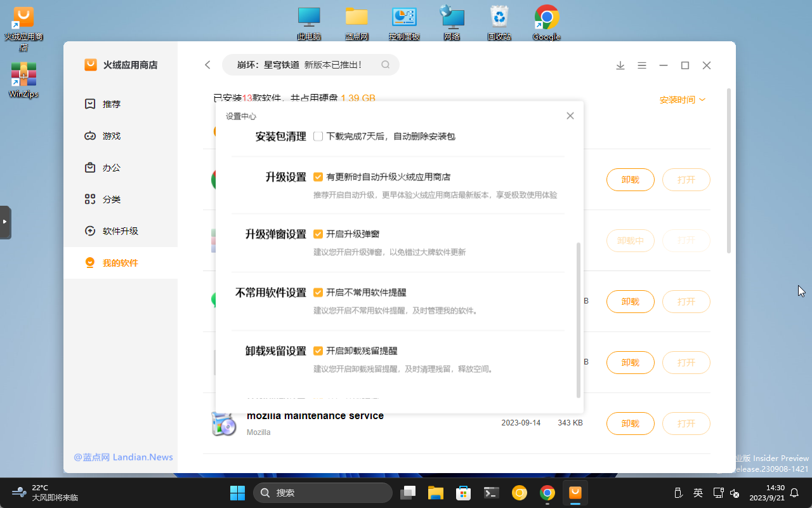Open 软件升级 in the sidebar
Image resolution: width=812 pixels, height=508 pixels.
(121, 231)
